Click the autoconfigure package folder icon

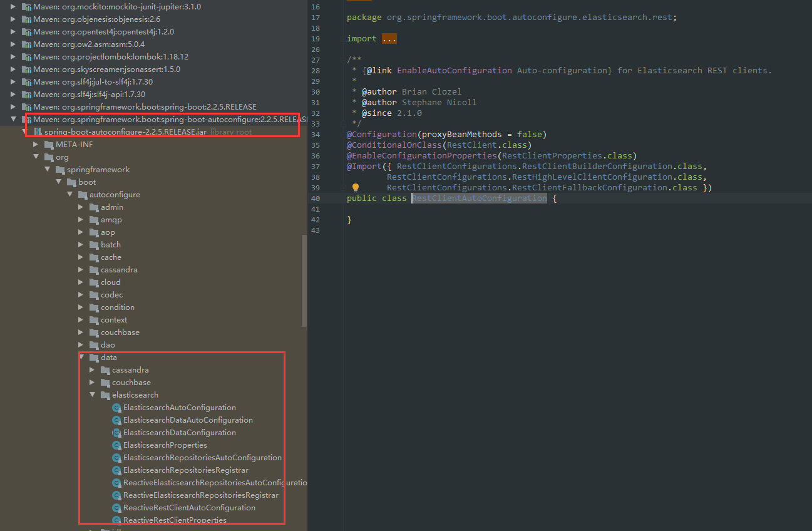click(x=83, y=195)
